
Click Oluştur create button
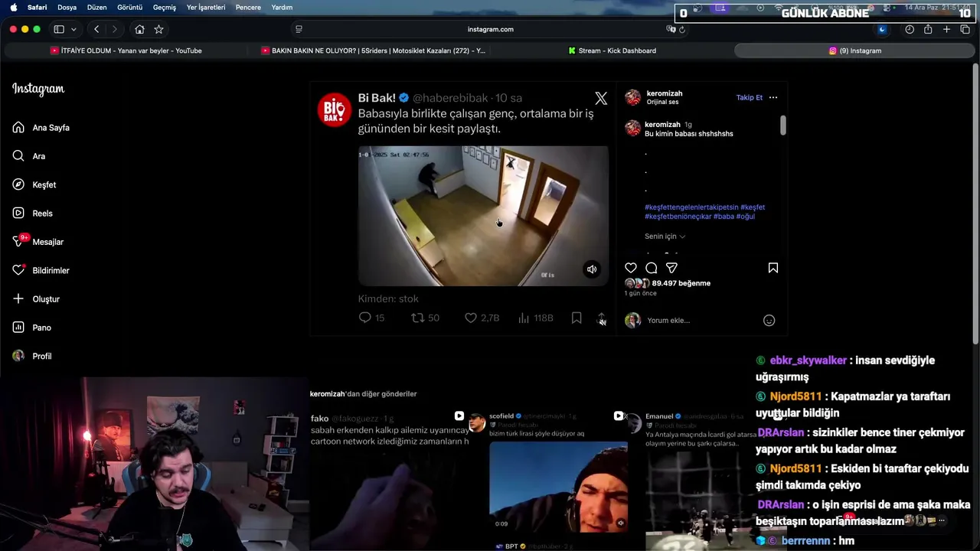click(36, 299)
